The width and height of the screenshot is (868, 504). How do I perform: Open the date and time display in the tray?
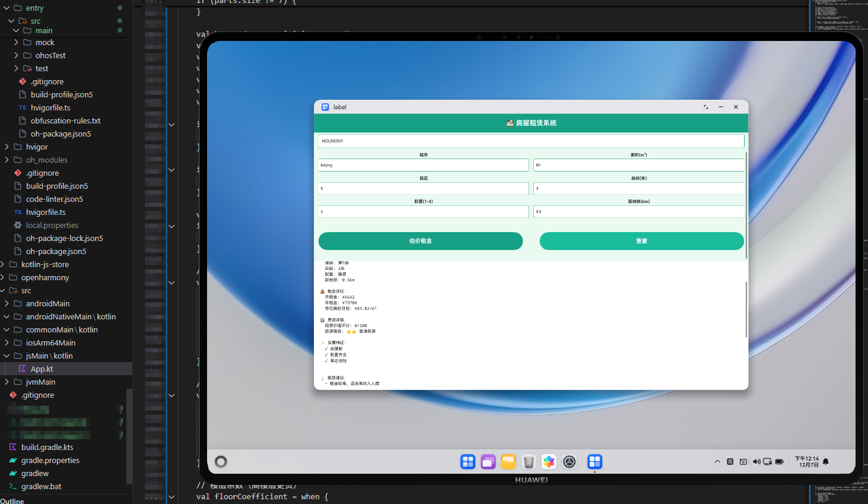807,461
